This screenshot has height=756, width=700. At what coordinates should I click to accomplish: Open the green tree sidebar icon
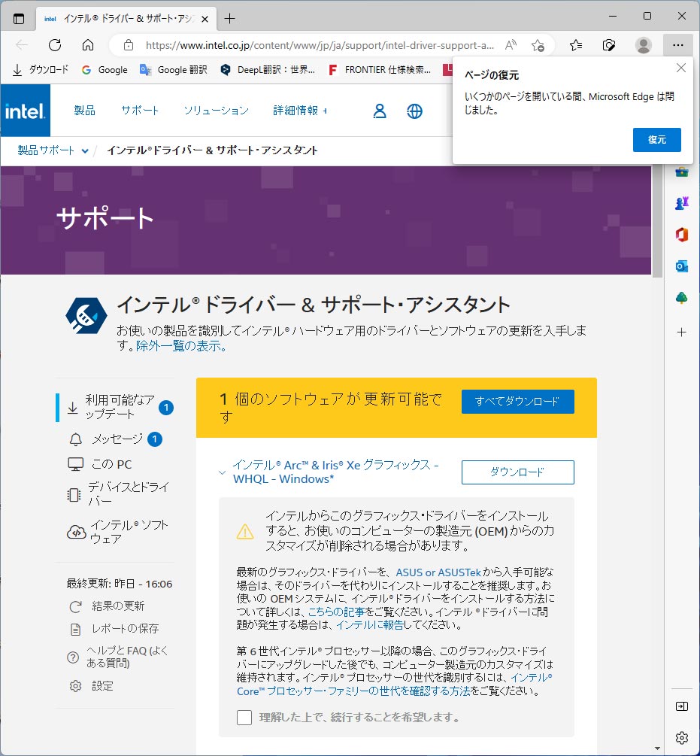[682, 298]
